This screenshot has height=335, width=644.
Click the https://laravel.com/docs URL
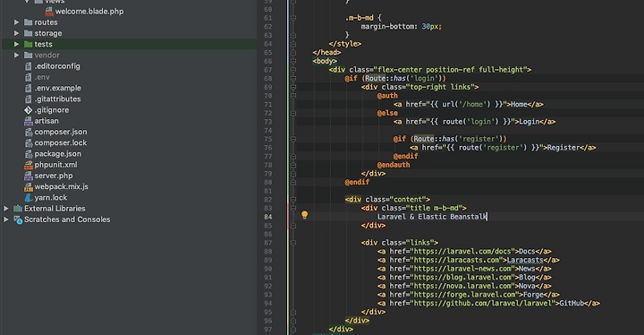point(462,252)
